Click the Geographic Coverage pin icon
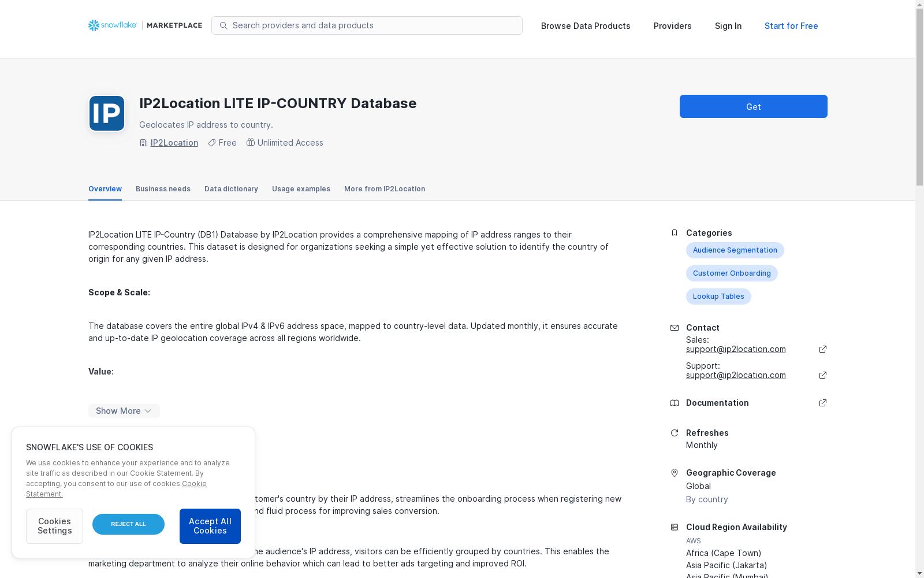 [x=674, y=473]
